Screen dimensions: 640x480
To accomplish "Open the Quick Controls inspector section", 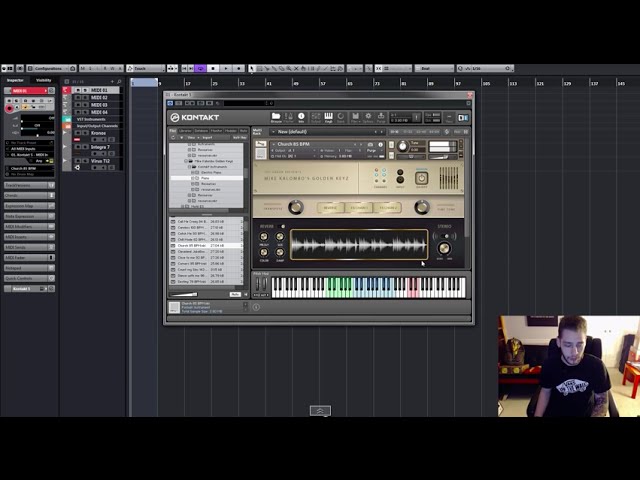I will coord(29,278).
